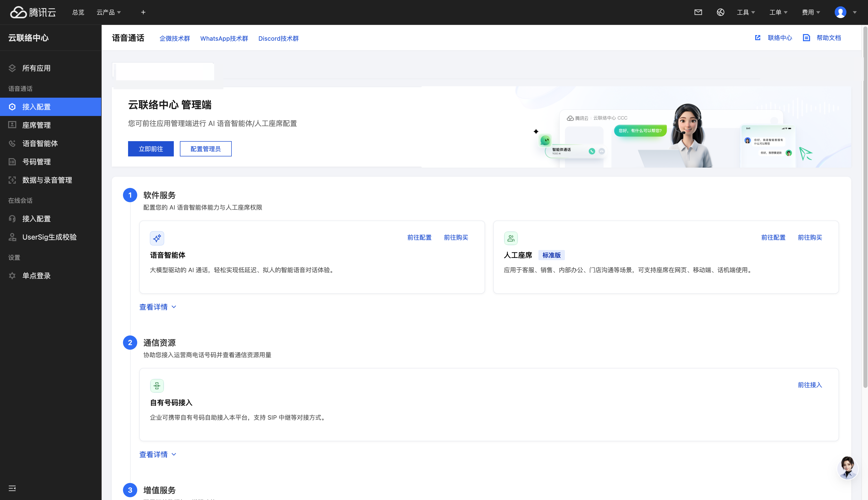Click the globe language icon
The height and width of the screenshot is (500, 868).
pos(720,12)
